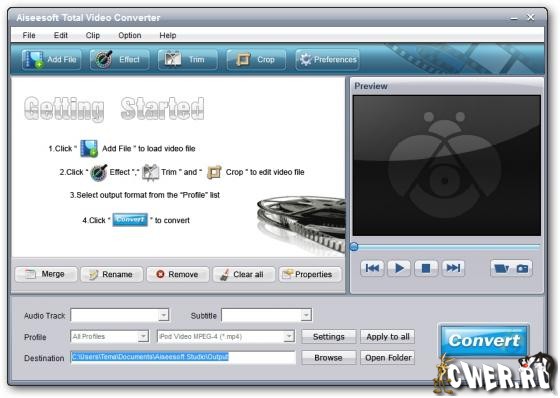Image resolution: width=560 pixels, height=398 pixels.
Task: Skip to the next clip in the preview
Action: (453, 268)
